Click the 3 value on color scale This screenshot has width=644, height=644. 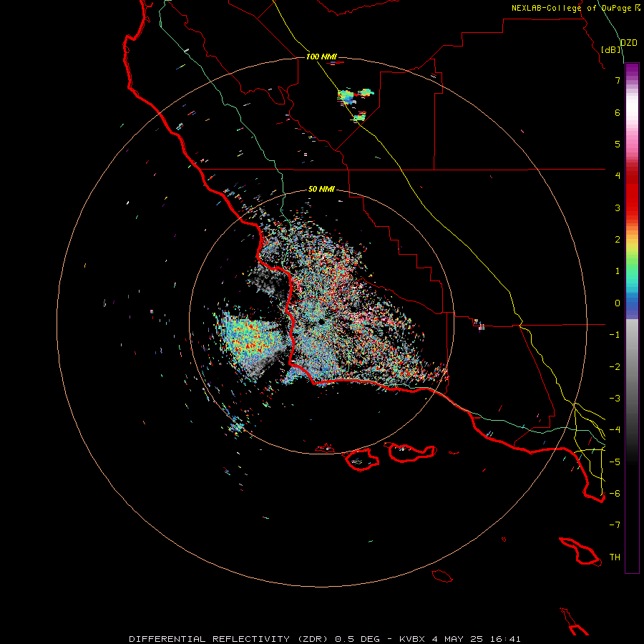click(x=618, y=208)
